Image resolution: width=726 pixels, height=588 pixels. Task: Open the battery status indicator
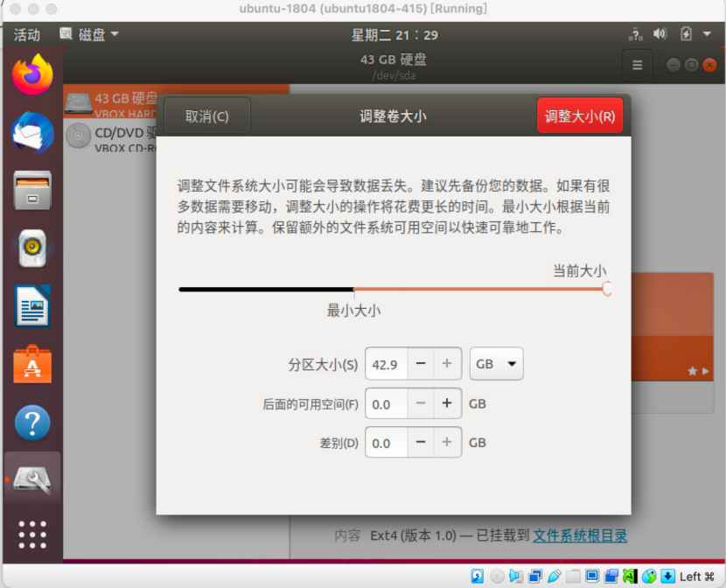(686, 34)
